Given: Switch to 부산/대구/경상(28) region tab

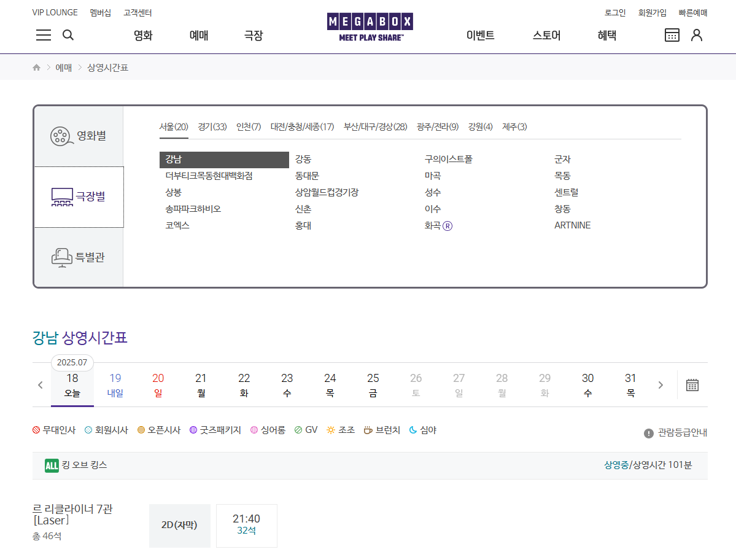Looking at the screenshot, I should tap(376, 126).
